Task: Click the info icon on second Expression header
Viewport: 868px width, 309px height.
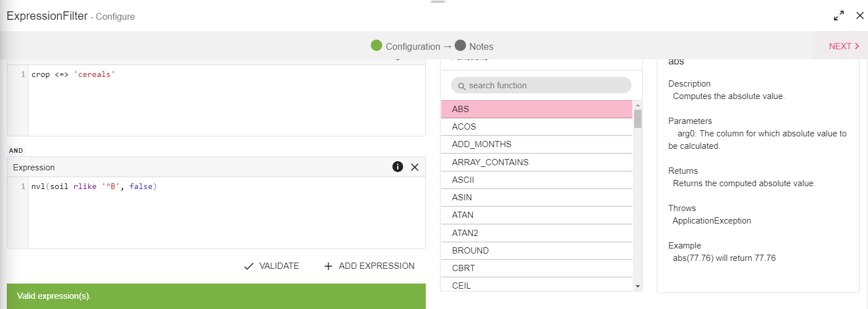Action: (397, 167)
